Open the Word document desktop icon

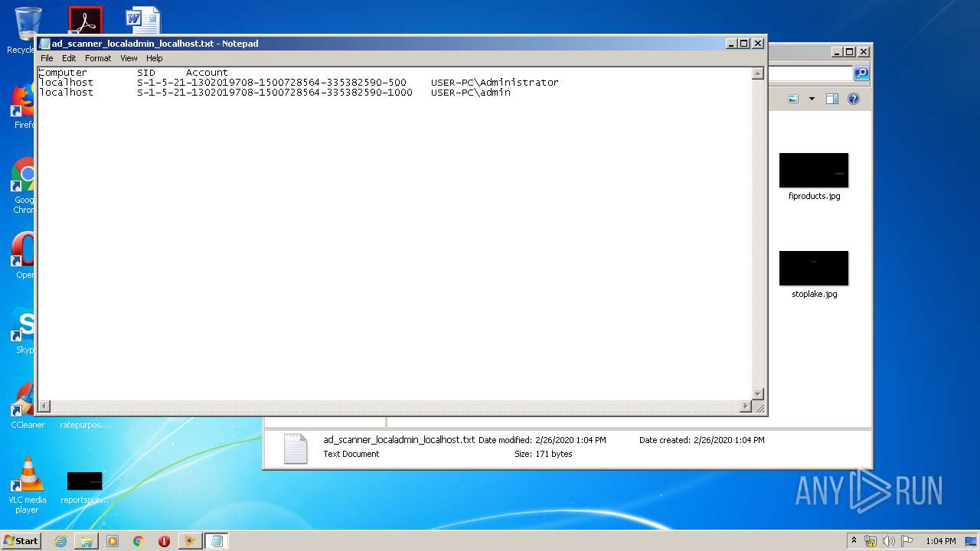[143, 21]
